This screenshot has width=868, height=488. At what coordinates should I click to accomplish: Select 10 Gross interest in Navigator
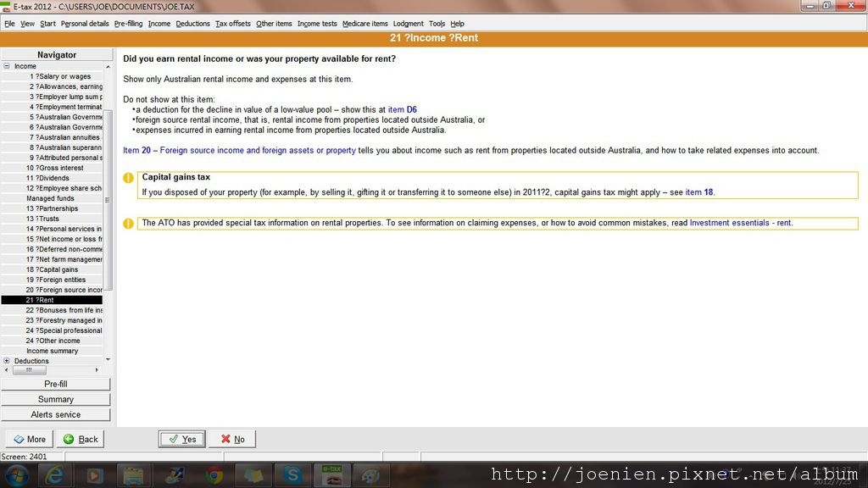[x=55, y=168]
